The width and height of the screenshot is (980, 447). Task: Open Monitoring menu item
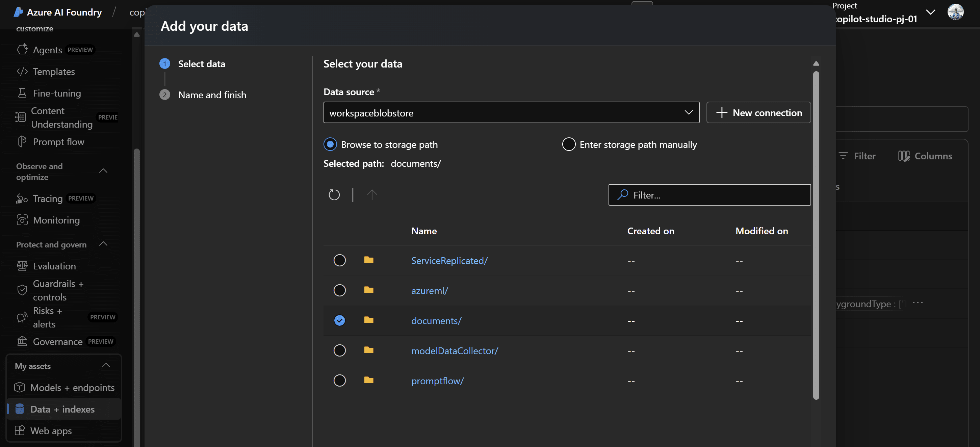click(x=56, y=220)
